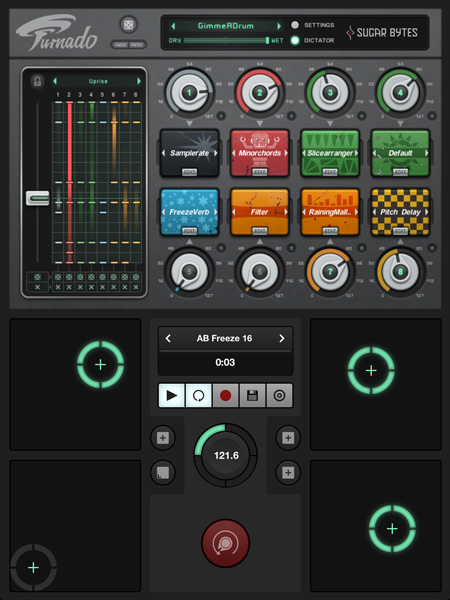Click the right arrow on the FreezeVerb slot
The height and width of the screenshot is (600, 450).
tap(215, 212)
